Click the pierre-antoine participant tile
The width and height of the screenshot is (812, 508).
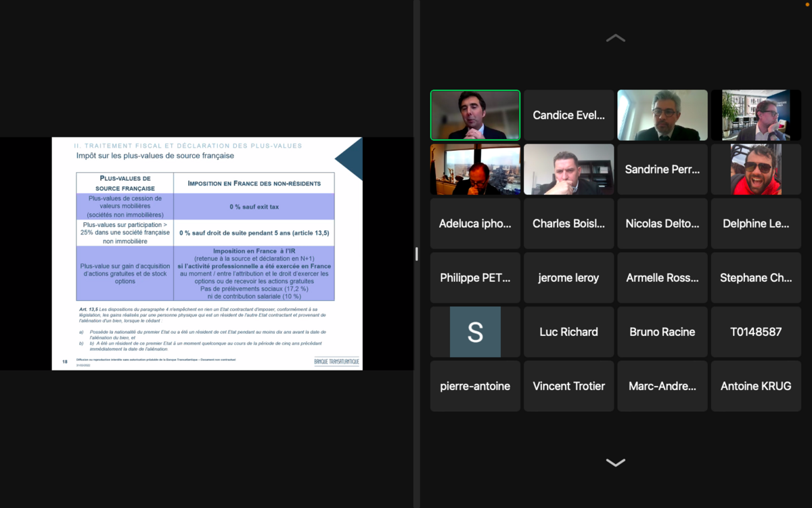pyautogui.click(x=475, y=386)
